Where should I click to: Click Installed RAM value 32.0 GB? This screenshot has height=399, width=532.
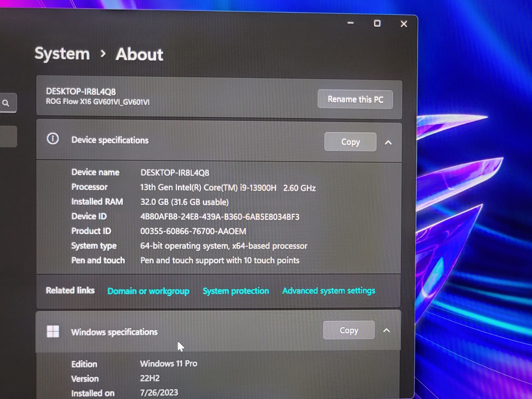click(x=184, y=202)
